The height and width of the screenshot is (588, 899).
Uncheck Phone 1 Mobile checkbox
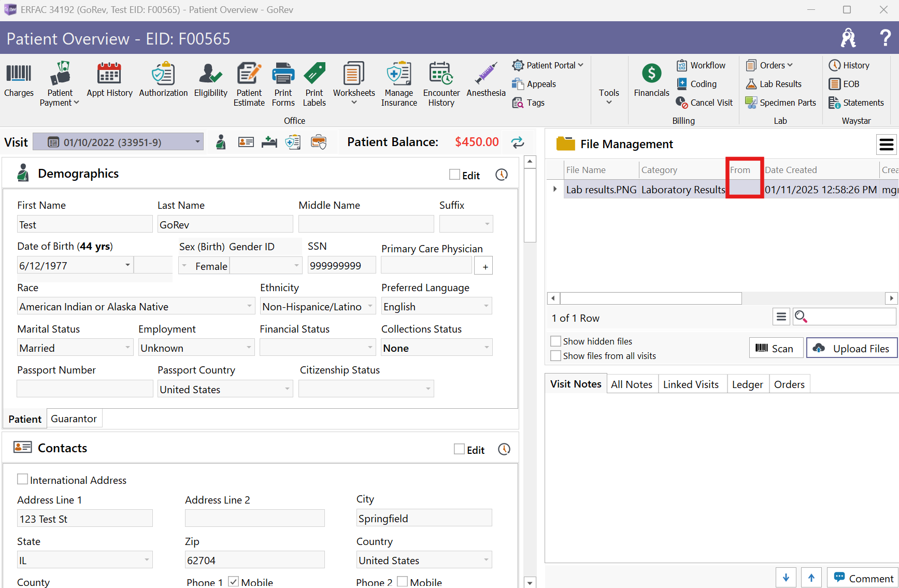(x=233, y=581)
